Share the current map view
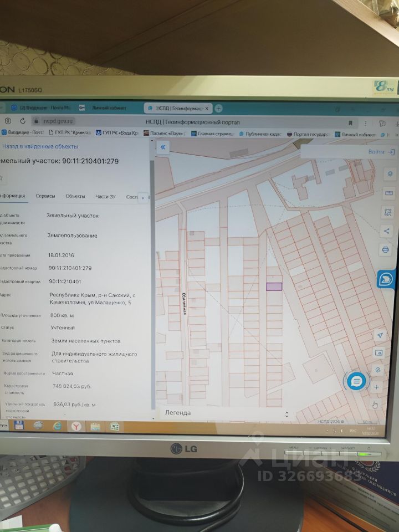This screenshot has width=399, height=532. pyautogui.click(x=386, y=231)
